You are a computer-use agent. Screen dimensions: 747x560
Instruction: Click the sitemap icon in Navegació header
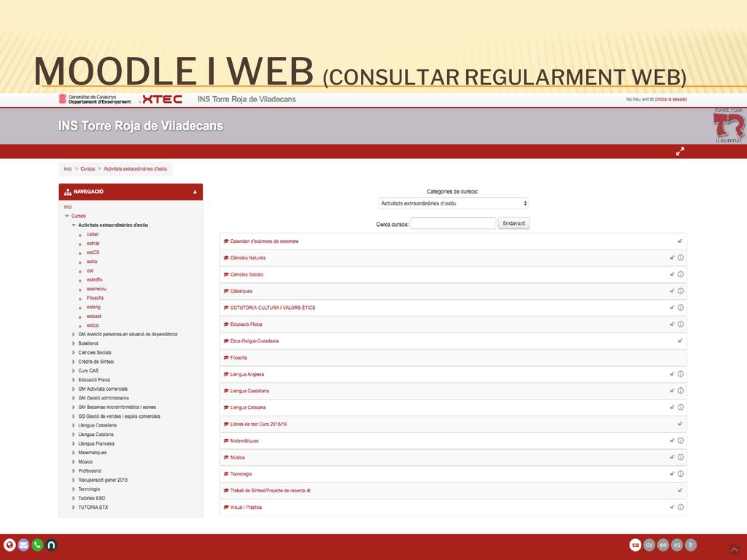pos(68,192)
